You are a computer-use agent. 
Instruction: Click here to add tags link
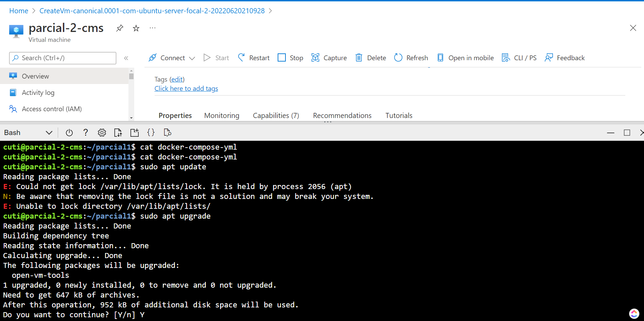pos(186,88)
